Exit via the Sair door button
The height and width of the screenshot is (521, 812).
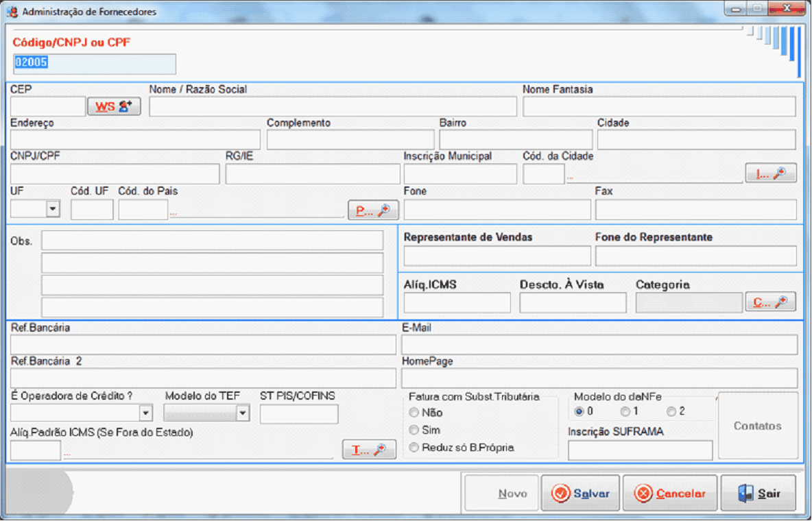[759, 494]
